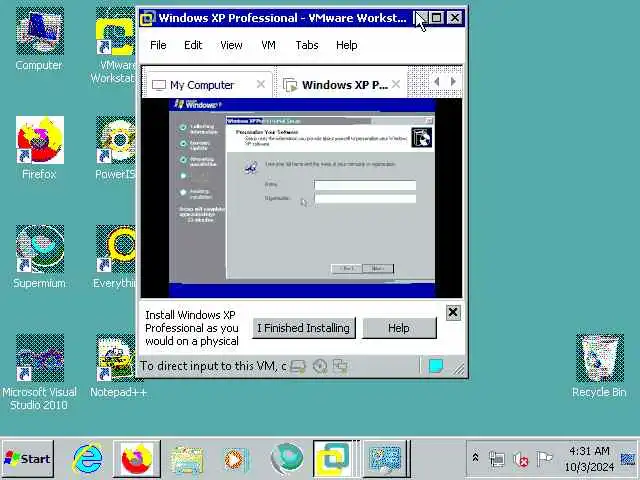Open Action Center flag icon
The height and width of the screenshot is (480, 640).
coord(544,459)
